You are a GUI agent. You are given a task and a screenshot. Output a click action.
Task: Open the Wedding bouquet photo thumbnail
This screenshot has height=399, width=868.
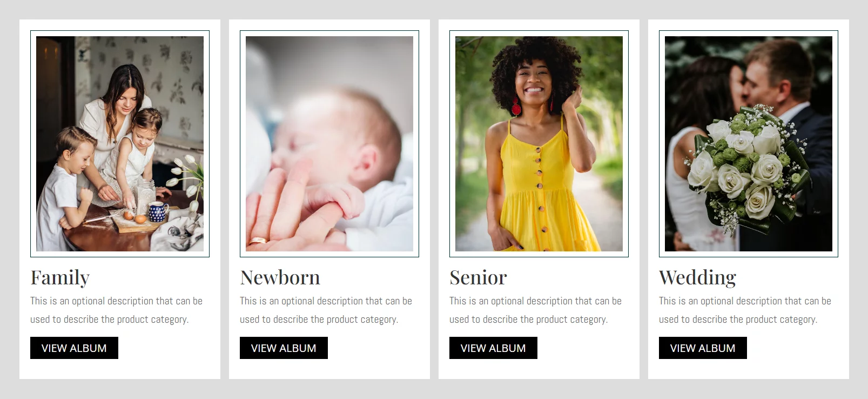coord(749,144)
